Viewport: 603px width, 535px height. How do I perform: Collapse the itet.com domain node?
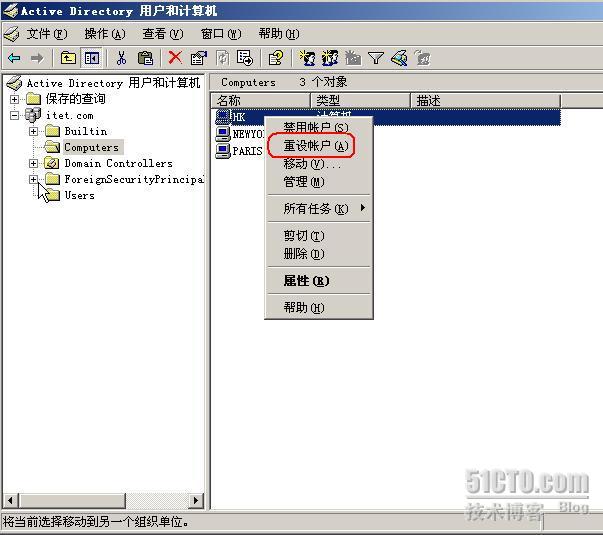(15, 115)
